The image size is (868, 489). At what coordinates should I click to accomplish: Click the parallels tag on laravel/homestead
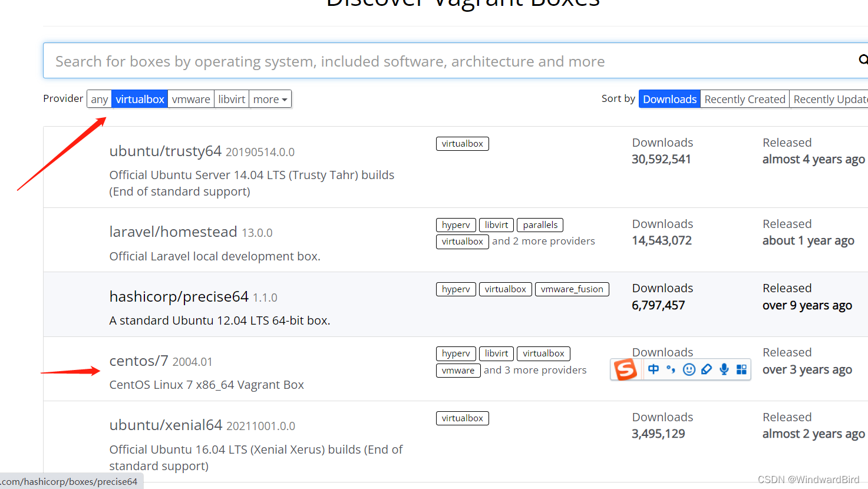click(x=540, y=225)
